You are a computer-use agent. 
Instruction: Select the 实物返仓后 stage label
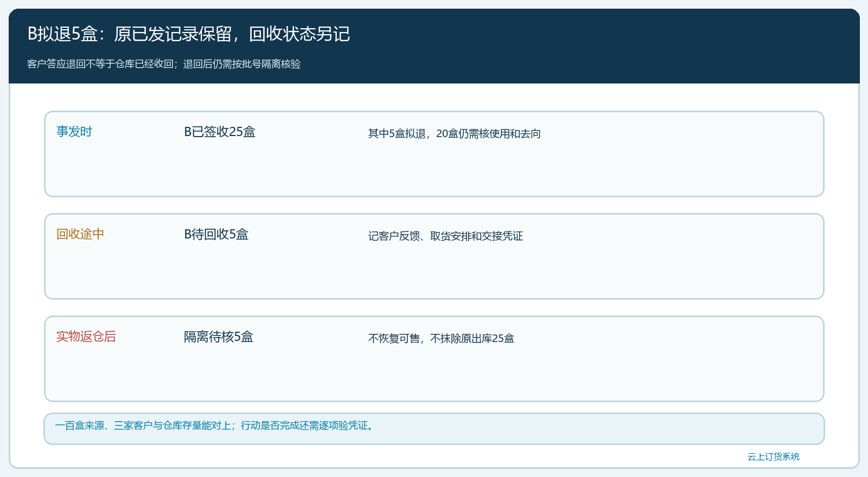coord(86,337)
